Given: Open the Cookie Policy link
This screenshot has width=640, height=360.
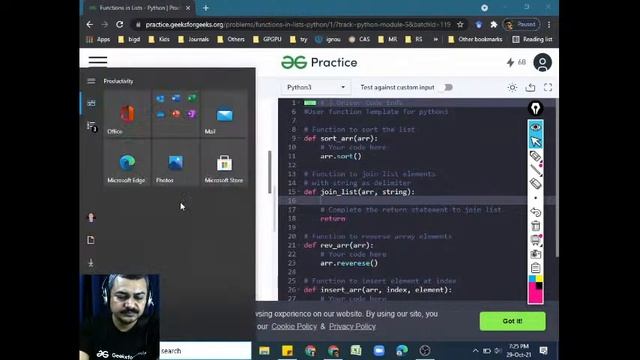Looking at the screenshot, I should (294, 327).
